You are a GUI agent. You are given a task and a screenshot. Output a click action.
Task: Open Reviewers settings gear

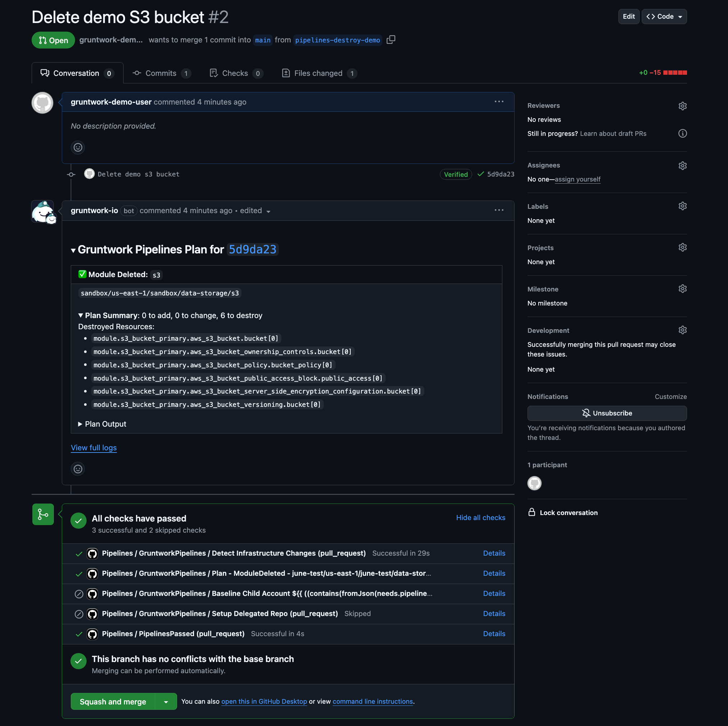682,106
